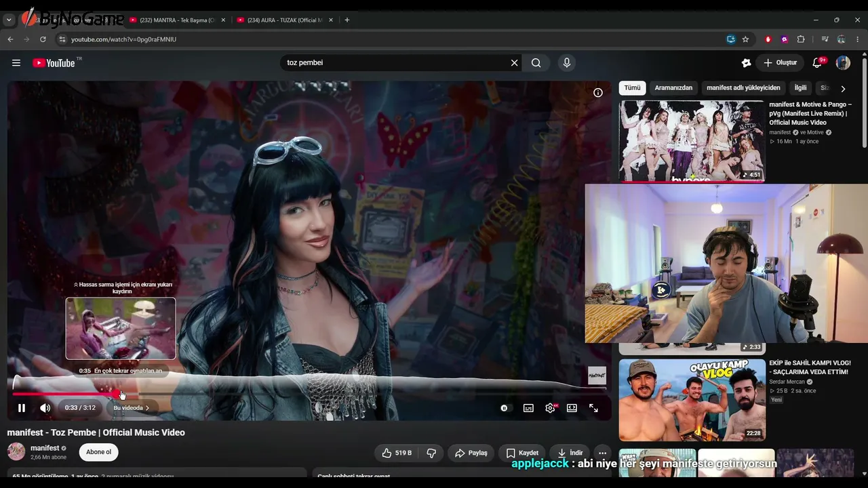Select the manifest adlı yükleyiciden chip
This screenshot has height=488, width=868.
coord(743,88)
